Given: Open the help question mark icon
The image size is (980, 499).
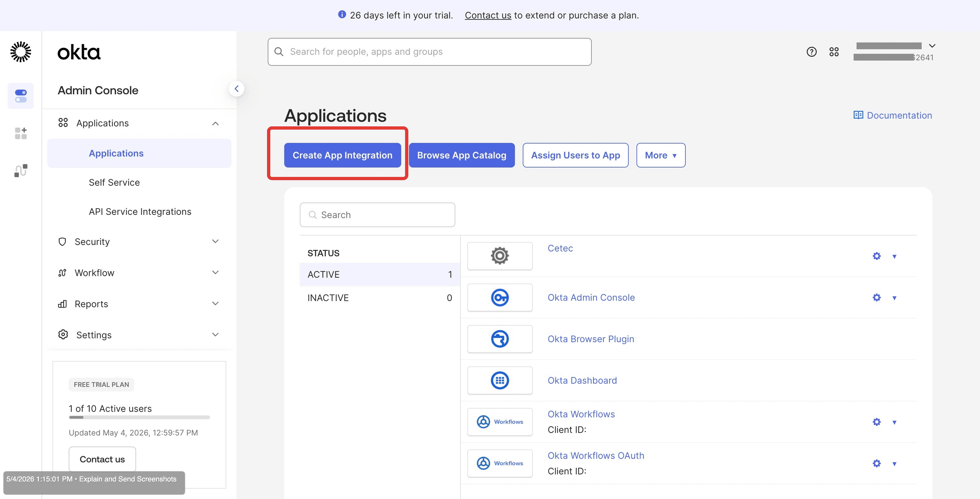Looking at the screenshot, I should [811, 52].
